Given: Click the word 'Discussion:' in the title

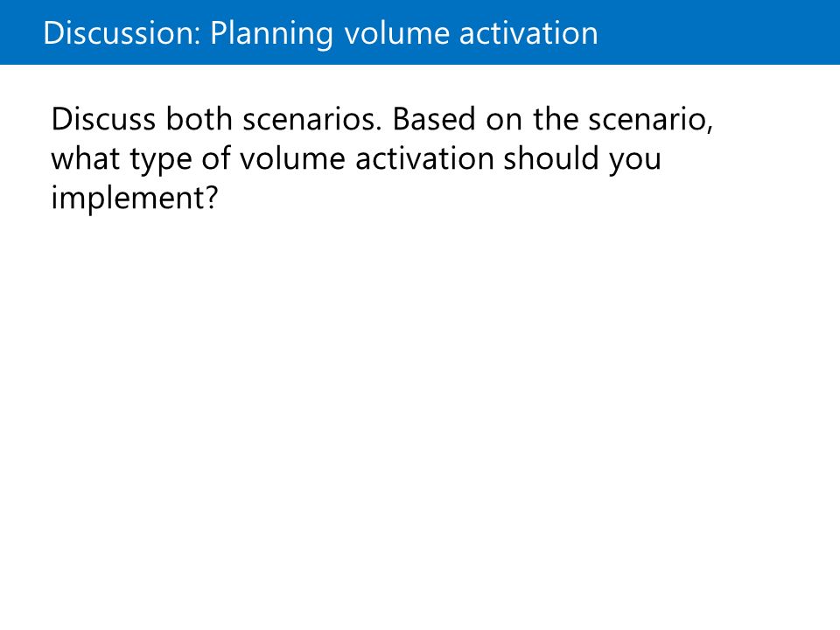Looking at the screenshot, I should coord(122,33).
